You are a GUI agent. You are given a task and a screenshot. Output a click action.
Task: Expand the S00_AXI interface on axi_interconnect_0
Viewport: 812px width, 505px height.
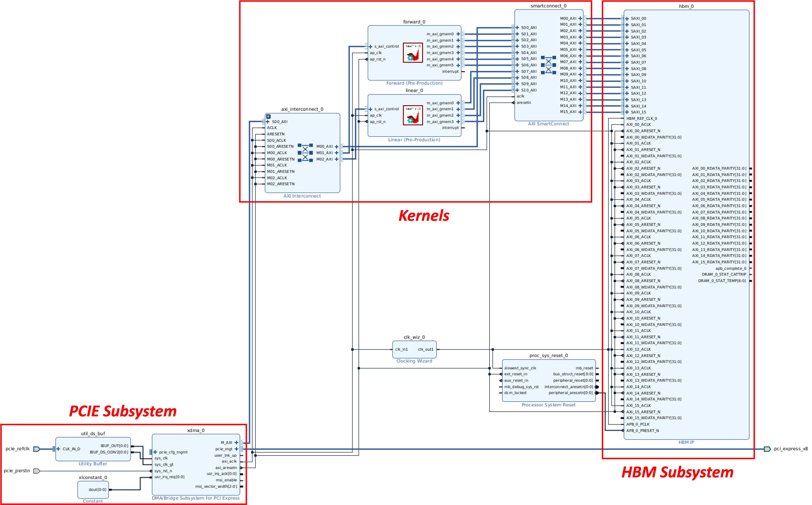268,122
